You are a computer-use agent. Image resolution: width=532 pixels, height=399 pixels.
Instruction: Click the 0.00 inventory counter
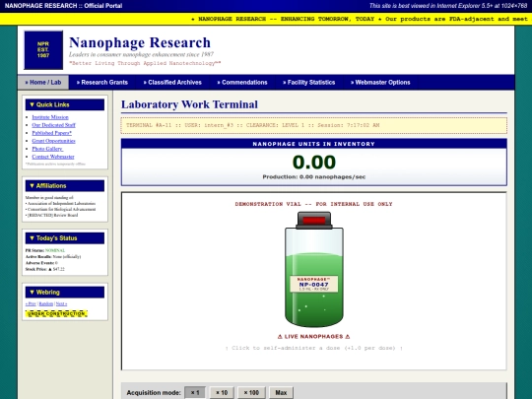(x=314, y=162)
